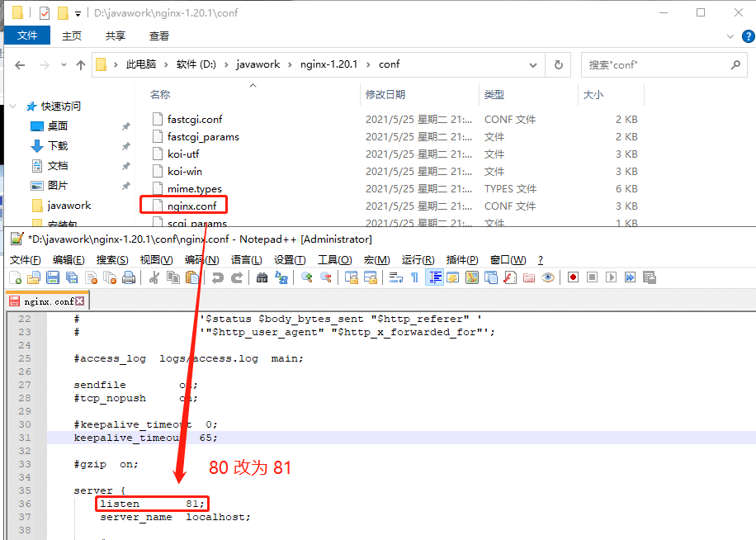The image size is (756, 540).
Task: Open Explorer help question mark icon
Action: point(749,36)
